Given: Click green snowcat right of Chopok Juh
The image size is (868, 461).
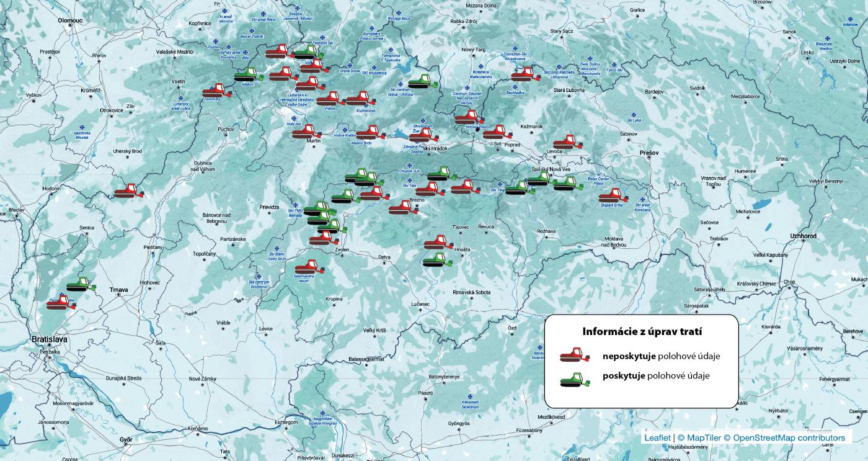Looking at the screenshot, I should click(x=442, y=173).
